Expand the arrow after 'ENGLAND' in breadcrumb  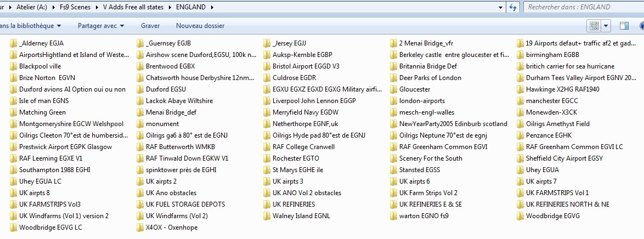coord(212,7)
